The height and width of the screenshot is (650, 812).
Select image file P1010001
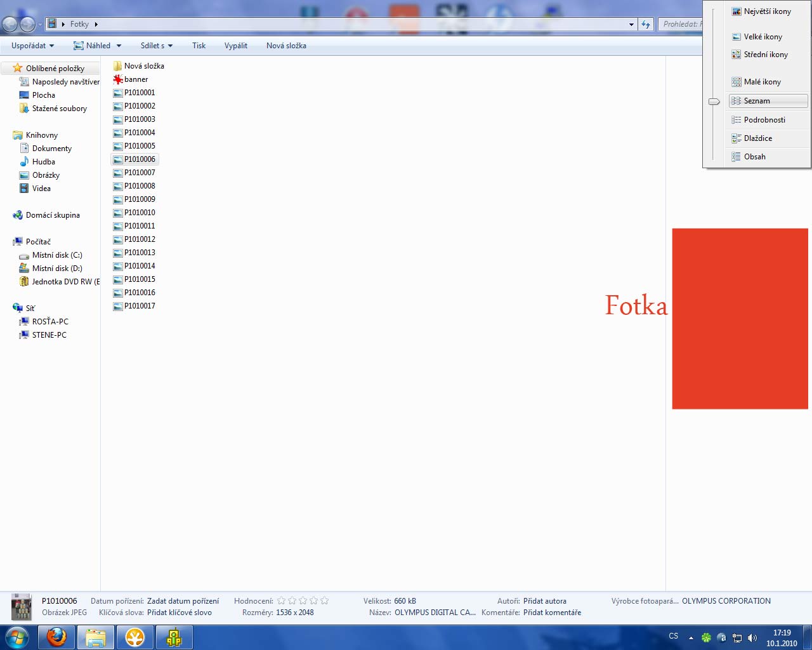pos(134,93)
